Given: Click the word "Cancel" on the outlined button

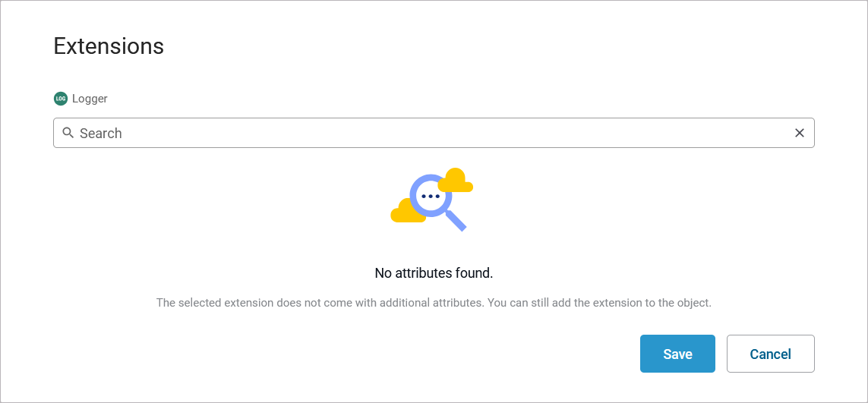Looking at the screenshot, I should (770, 354).
